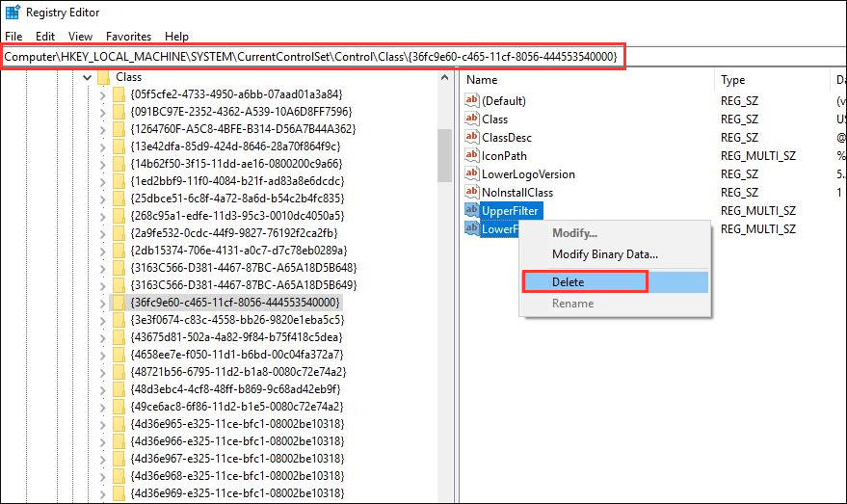Screen dimensions: 847x504
Task: Select the LowerLogoVersion value icon
Action: pyautogui.click(x=471, y=173)
